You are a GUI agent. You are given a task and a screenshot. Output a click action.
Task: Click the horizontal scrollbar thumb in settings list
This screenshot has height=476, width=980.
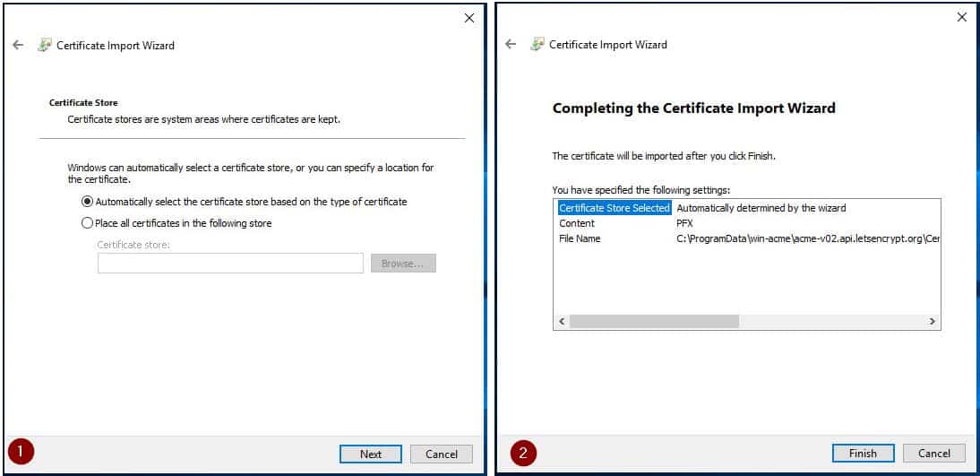654,322
